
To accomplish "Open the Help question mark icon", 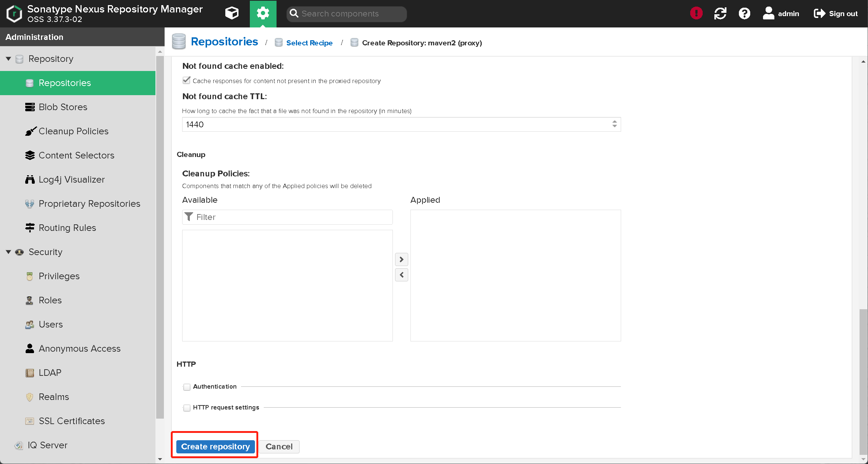I will pyautogui.click(x=744, y=14).
